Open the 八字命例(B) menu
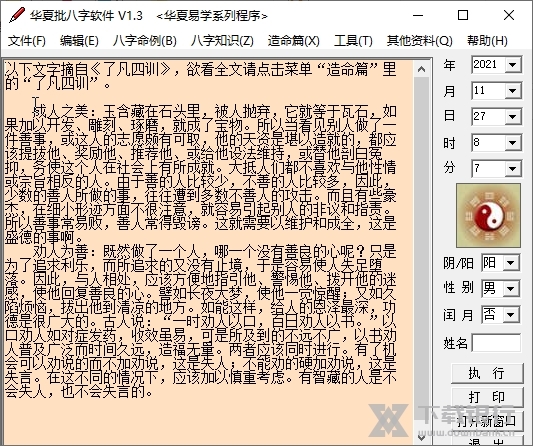Screen dimensions: 533x446 (x=145, y=41)
